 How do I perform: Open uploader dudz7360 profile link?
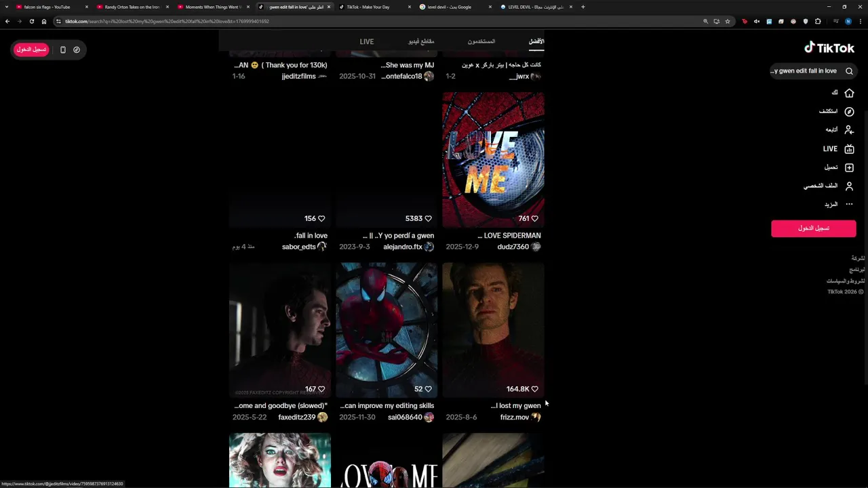point(513,247)
